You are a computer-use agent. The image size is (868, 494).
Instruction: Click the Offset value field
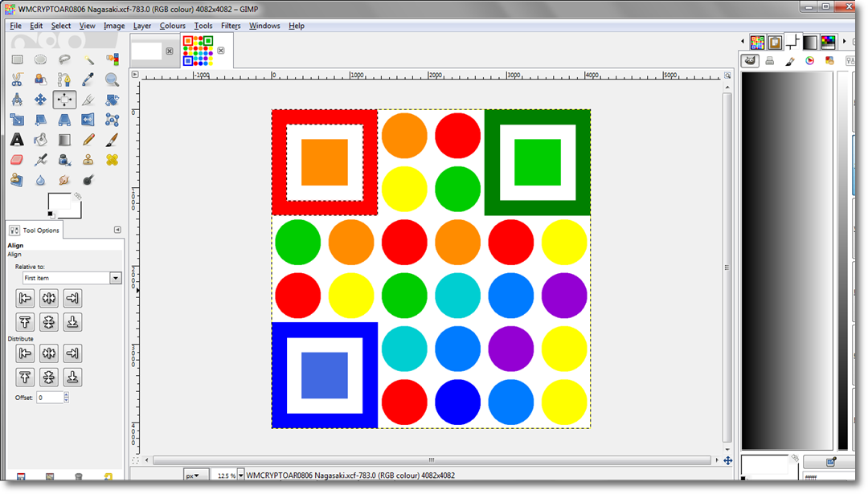50,397
